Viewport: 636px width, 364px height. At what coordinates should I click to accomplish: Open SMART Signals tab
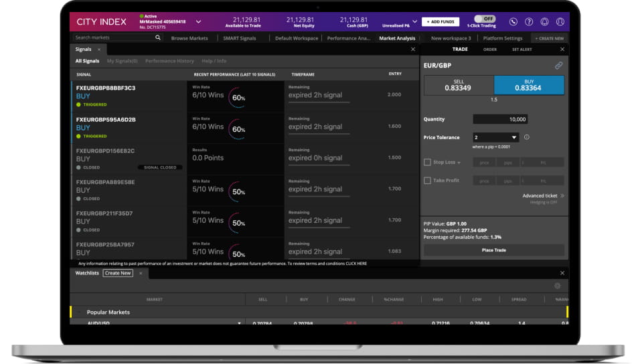pyautogui.click(x=239, y=38)
